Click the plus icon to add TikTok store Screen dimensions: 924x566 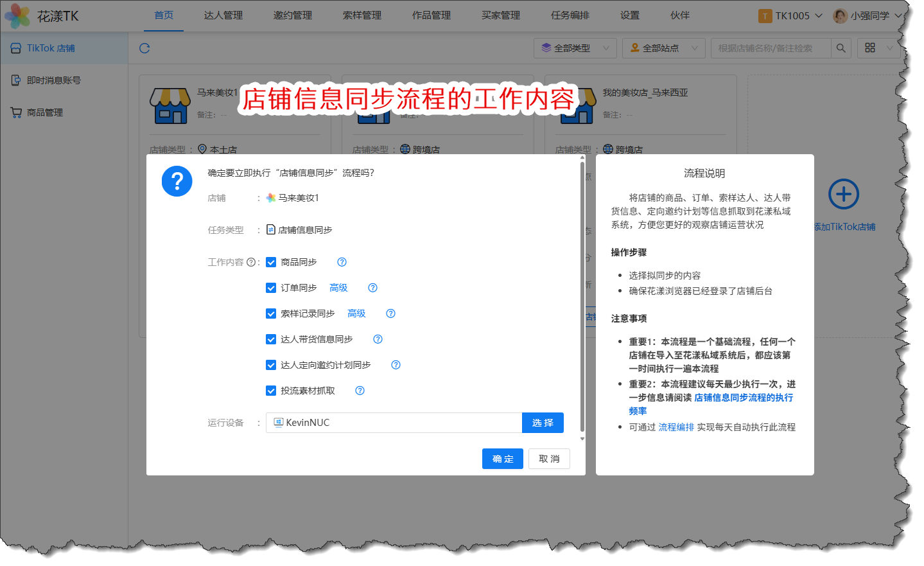(x=844, y=194)
